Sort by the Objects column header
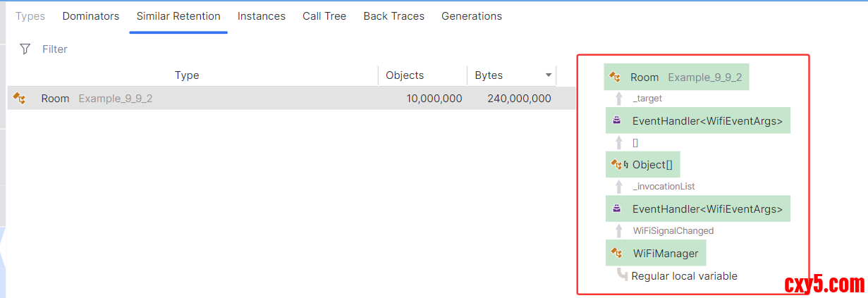This screenshot has width=868, height=298. (x=405, y=75)
